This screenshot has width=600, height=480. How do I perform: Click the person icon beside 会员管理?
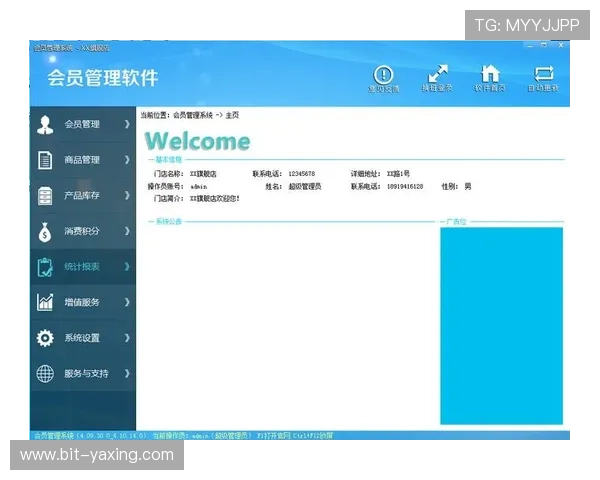tap(45, 124)
